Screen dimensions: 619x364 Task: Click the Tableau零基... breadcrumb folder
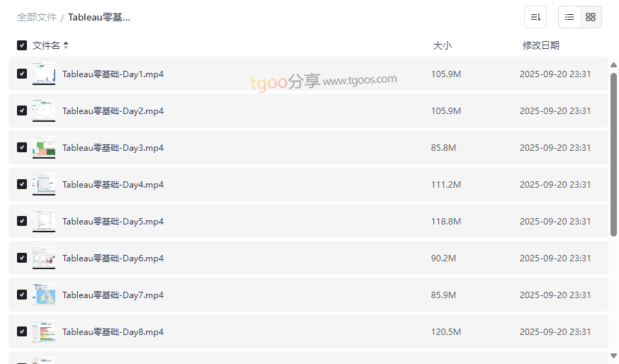click(x=99, y=17)
